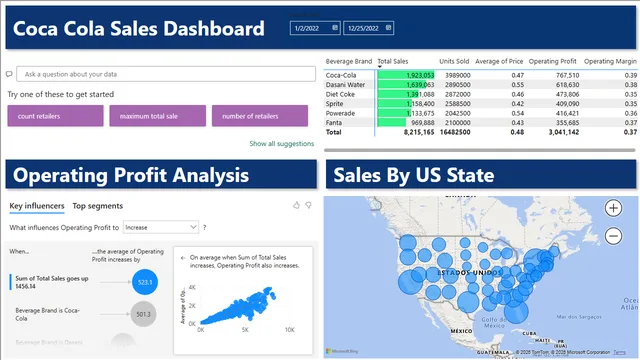Click the question mark help icon
The height and width of the screenshot is (360, 640).
204,228
